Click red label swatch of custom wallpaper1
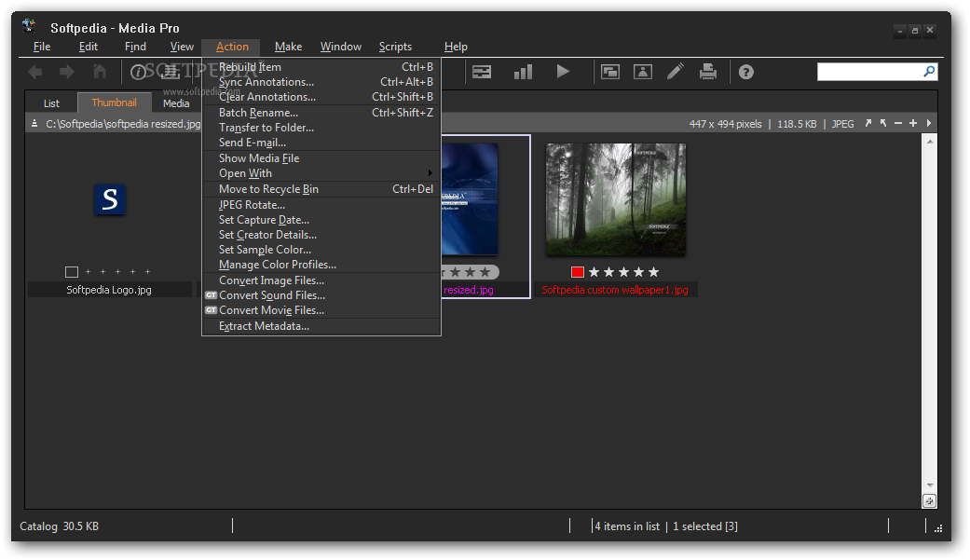The width and height of the screenshot is (970, 560). tap(578, 272)
